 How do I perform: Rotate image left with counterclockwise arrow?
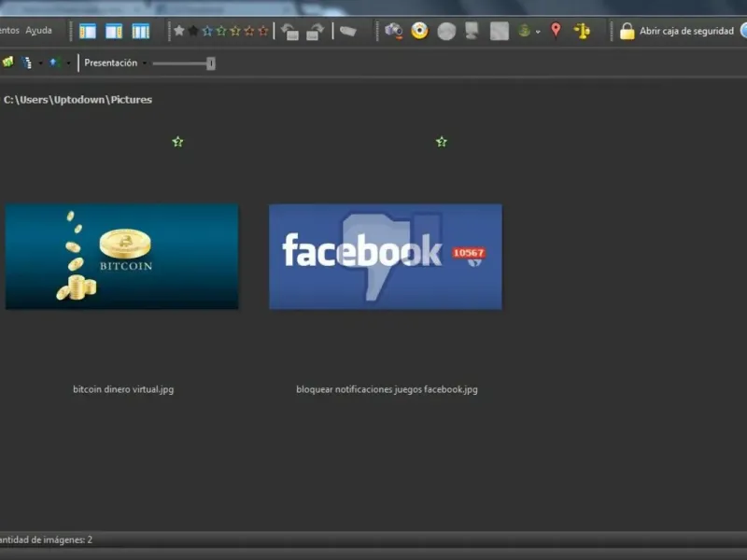(x=289, y=32)
